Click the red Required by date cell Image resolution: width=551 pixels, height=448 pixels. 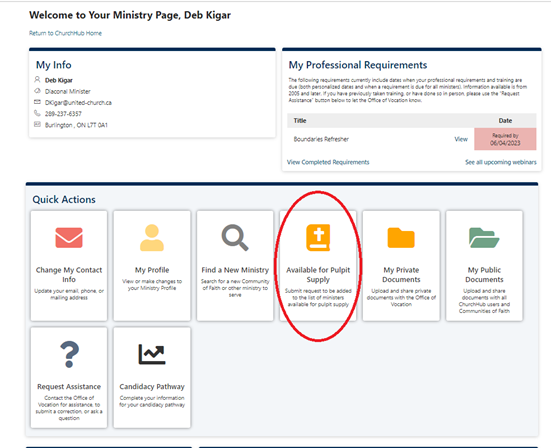click(x=505, y=139)
